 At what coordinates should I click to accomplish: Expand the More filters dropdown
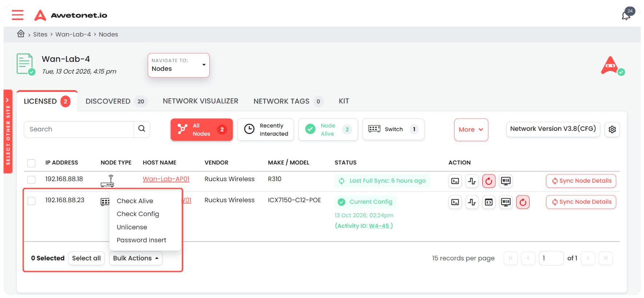(471, 130)
